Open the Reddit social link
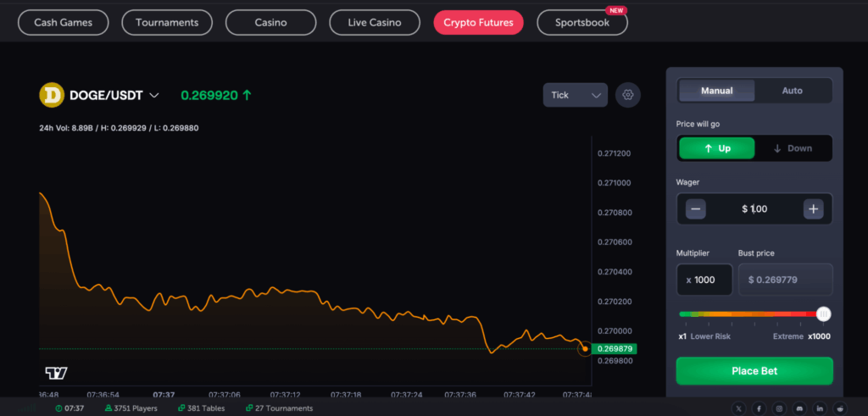The height and width of the screenshot is (416, 868). coord(840,409)
